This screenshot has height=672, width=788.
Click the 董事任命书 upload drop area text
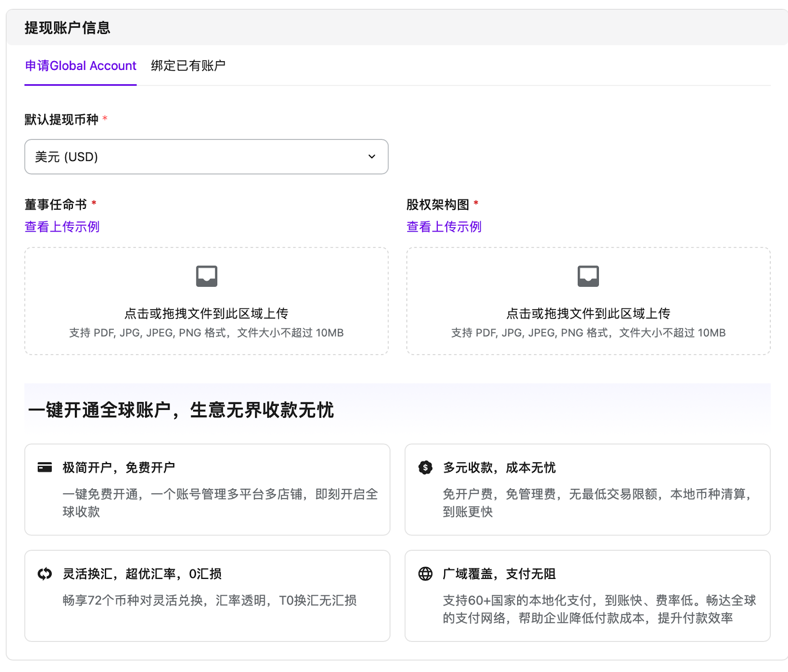pyautogui.click(x=206, y=313)
